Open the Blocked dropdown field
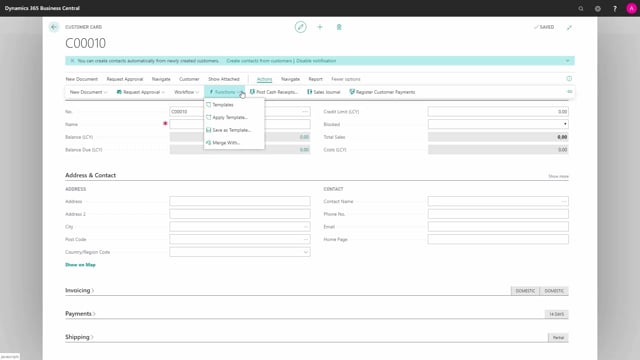Image resolution: width=640 pixels, height=360 pixels. click(498, 124)
